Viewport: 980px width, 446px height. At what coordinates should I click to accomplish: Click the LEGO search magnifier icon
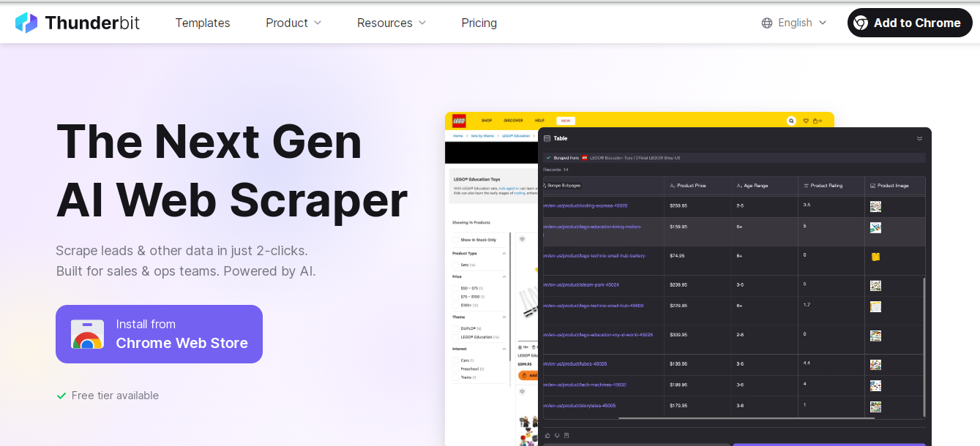pos(791,121)
